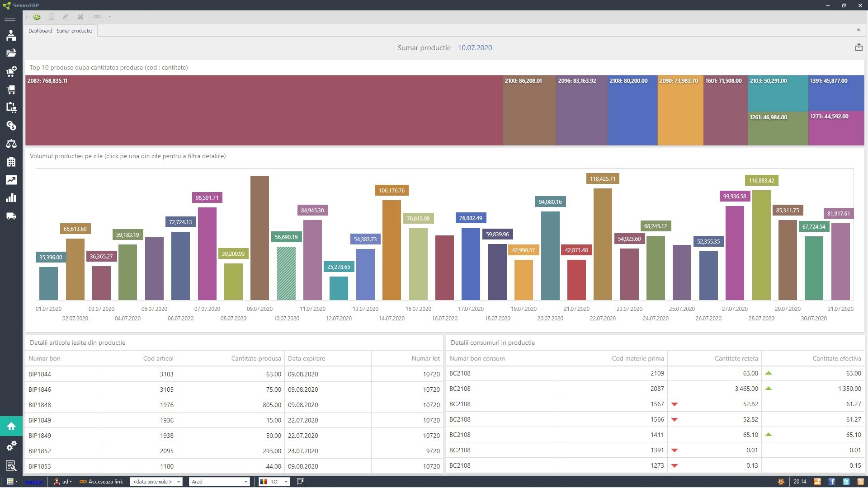Click Acceseaza link button
The width and height of the screenshot is (868, 488).
[x=101, y=482]
